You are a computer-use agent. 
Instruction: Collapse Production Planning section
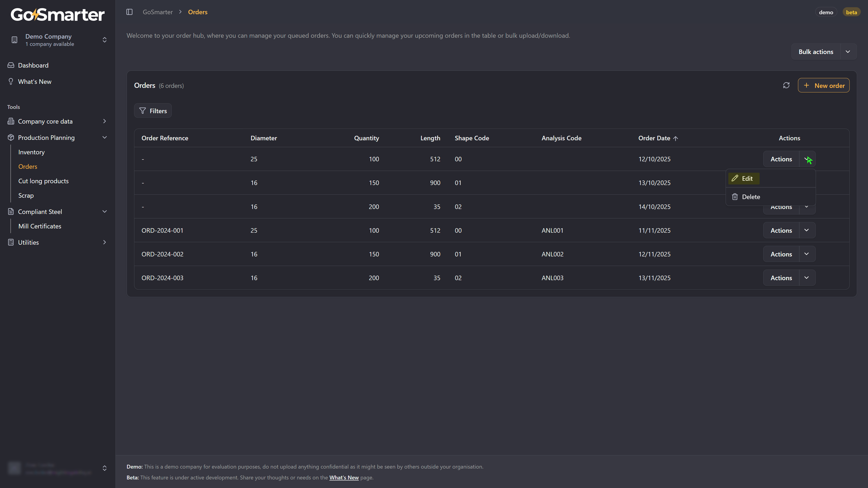click(x=104, y=137)
